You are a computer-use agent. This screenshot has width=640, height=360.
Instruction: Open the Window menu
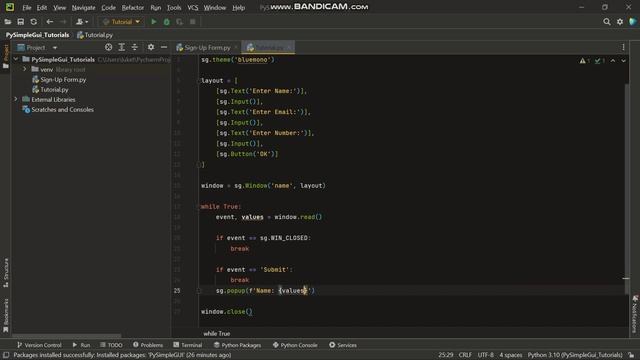215,8
